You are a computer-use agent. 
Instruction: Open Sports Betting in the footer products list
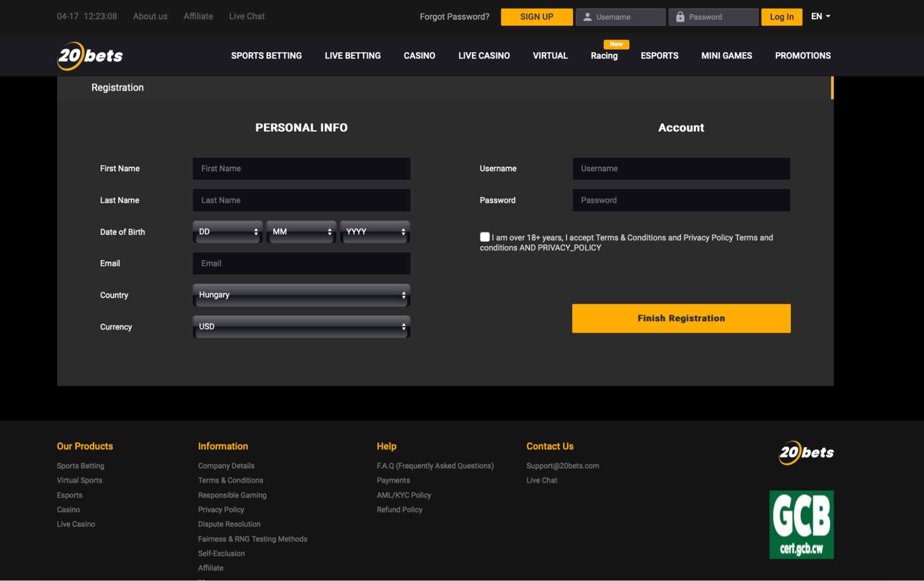tap(80, 466)
